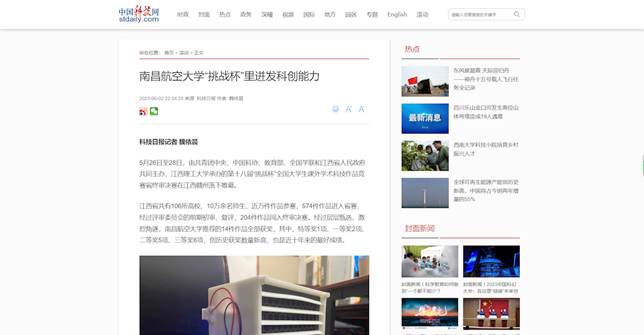
Task: Open 四川乐山金口河 landslide news link
Action: pyautogui.click(x=485, y=112)
